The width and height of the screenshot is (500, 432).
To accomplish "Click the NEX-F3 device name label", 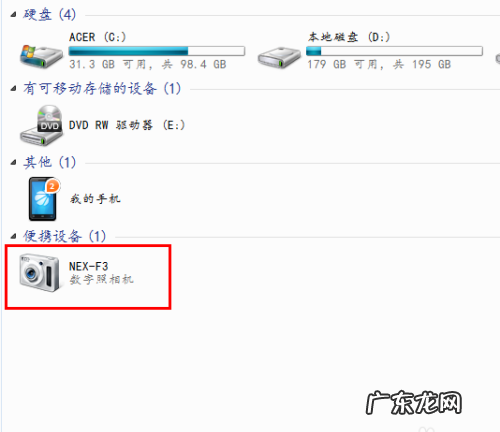I will tap(88, 266).
